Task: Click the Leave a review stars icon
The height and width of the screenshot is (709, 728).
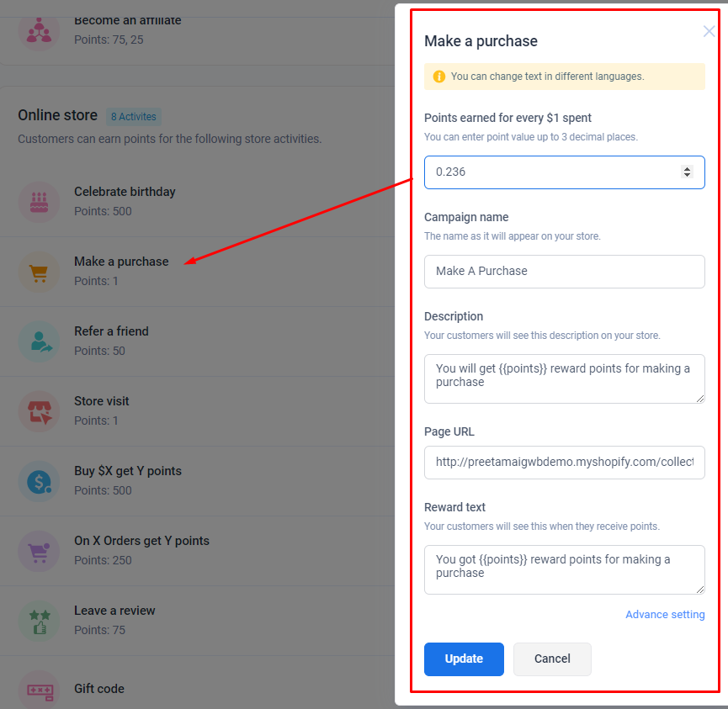Action: click(39, 622)
